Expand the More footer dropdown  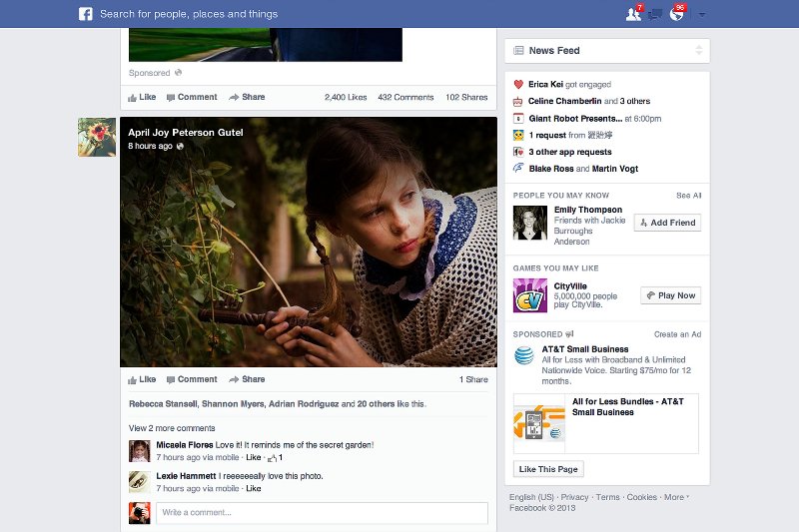(x=676, y=497)
